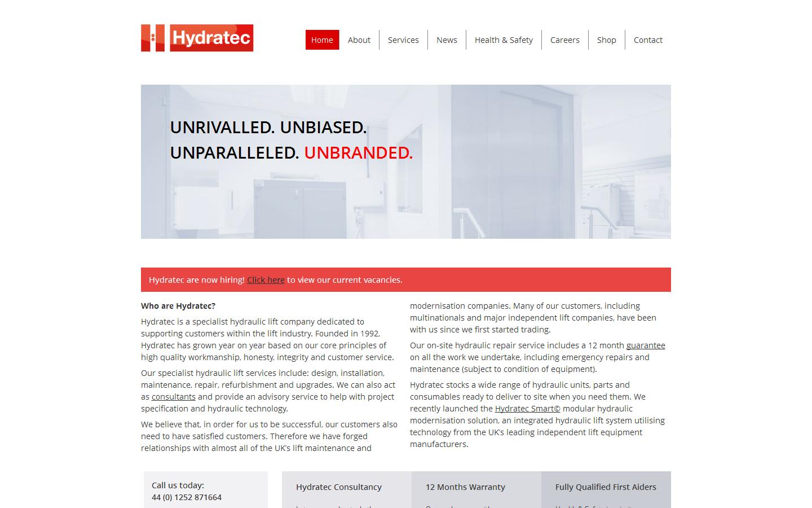Screen dimensions: 812x508
Task: Open the Contact page
Action: pyautogui.click(x=648, y=40)
